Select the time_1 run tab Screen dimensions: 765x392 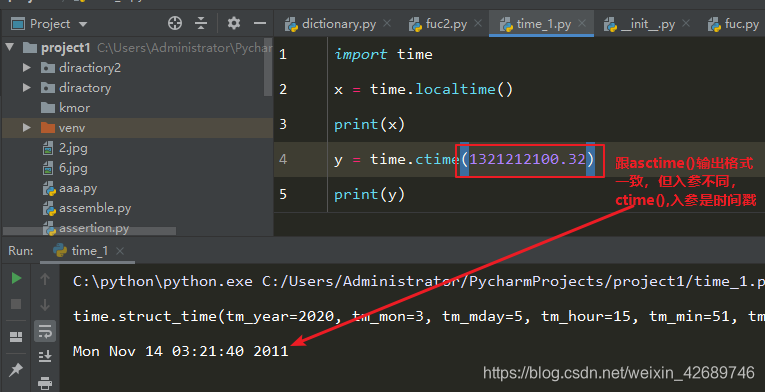[x=89, y=251]
